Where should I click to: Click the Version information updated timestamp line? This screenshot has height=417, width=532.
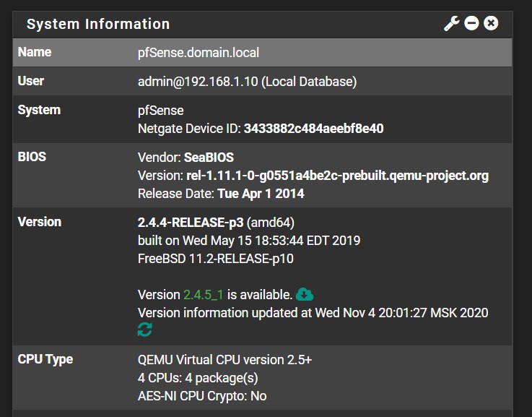(x=313, y=313)
